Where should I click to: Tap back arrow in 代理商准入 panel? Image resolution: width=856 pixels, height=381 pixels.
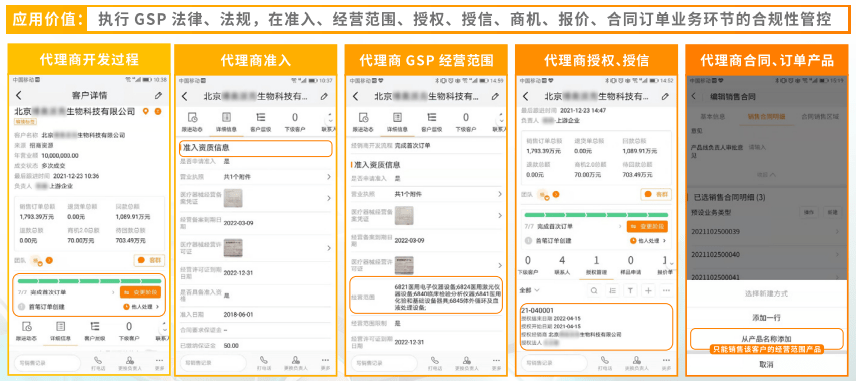(185, 96)
